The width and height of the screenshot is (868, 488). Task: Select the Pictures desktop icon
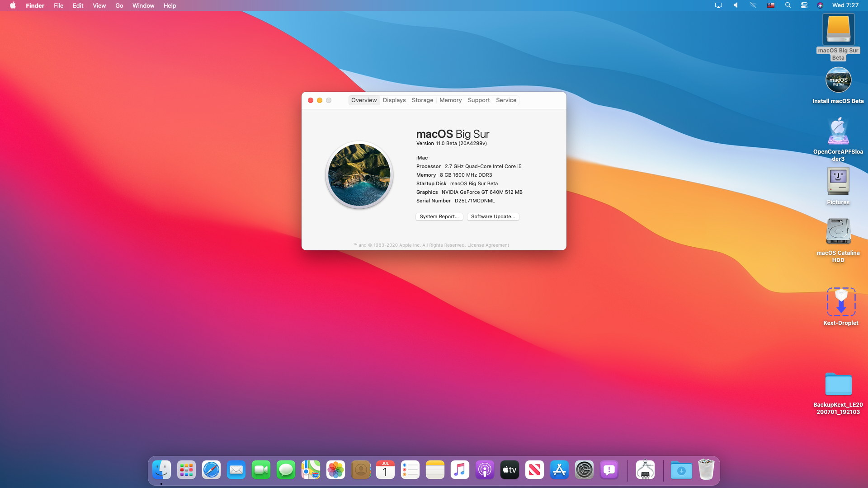click(x=838, y=182)
